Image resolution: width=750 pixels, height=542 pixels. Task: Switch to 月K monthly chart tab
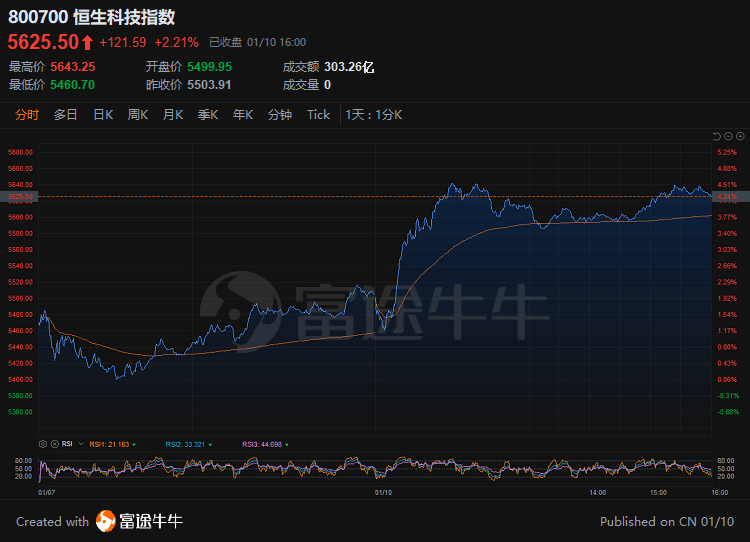173,115
